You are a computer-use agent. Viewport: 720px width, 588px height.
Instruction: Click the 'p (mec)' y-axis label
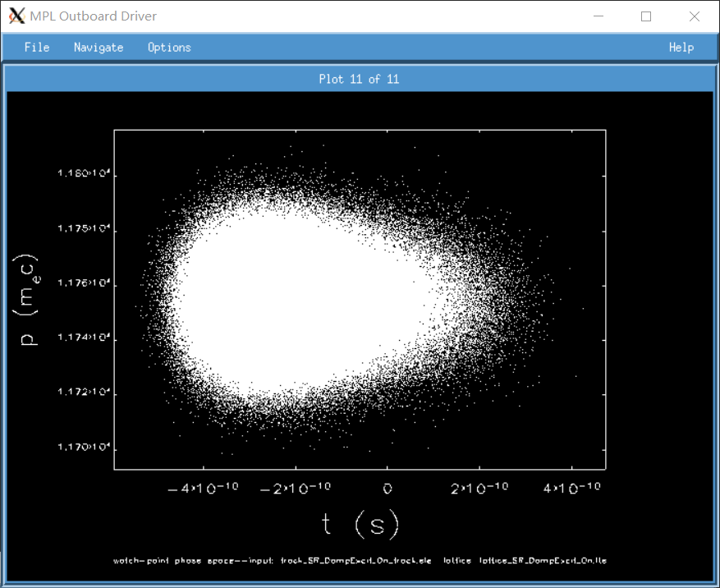click(x=30, y=298)
